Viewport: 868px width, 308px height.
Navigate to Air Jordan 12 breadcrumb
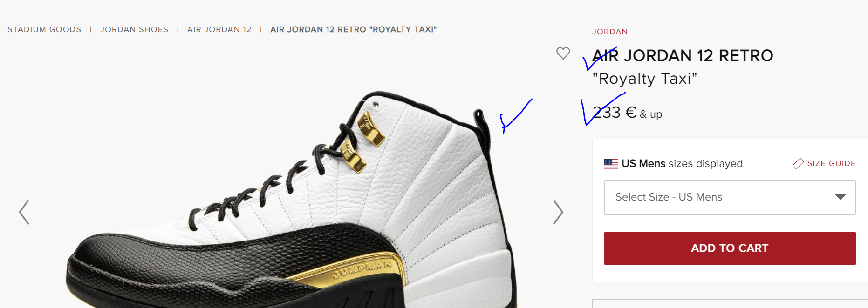tap(219, 29)
